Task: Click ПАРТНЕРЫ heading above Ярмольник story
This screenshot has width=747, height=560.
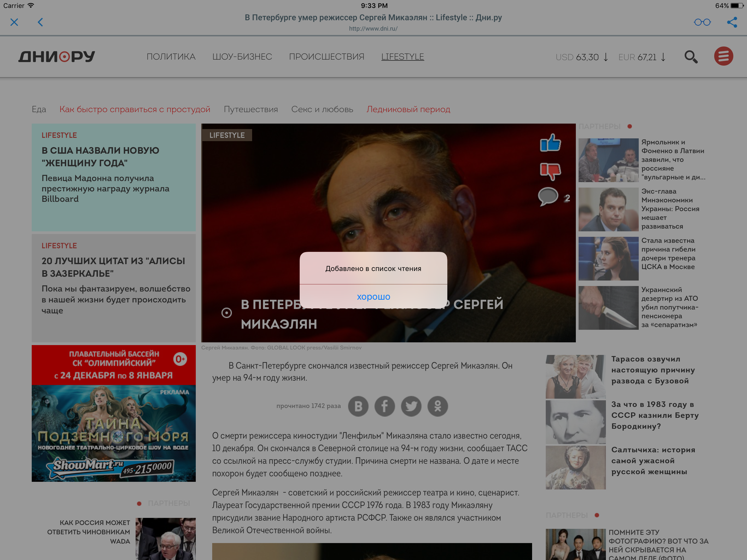Action: [599, 126]
